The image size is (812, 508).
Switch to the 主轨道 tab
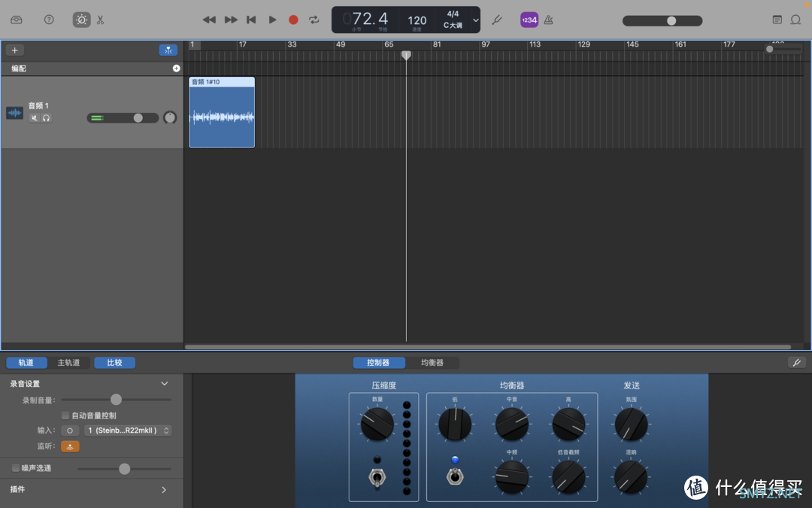tap(68, 363)
